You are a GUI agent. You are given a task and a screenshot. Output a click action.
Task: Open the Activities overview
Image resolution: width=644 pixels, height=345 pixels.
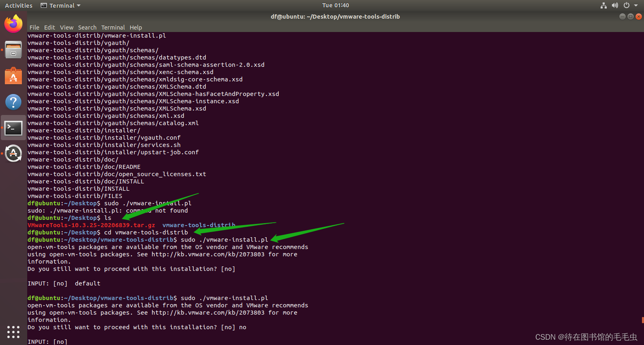click(19, 5)
